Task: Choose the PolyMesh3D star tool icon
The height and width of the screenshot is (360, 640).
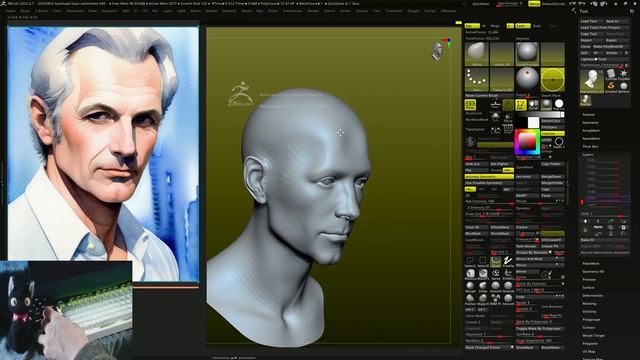Action: click(x=624, y=74)
